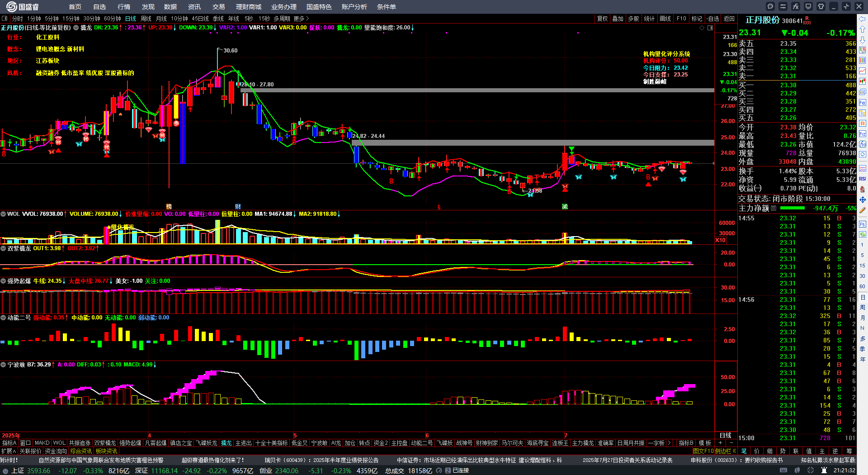Image resolution: width=868 pixels, height=475 pixels.
Task: Toggle the 周 period button in right sidebar
Action: click(x=863, y=308)
